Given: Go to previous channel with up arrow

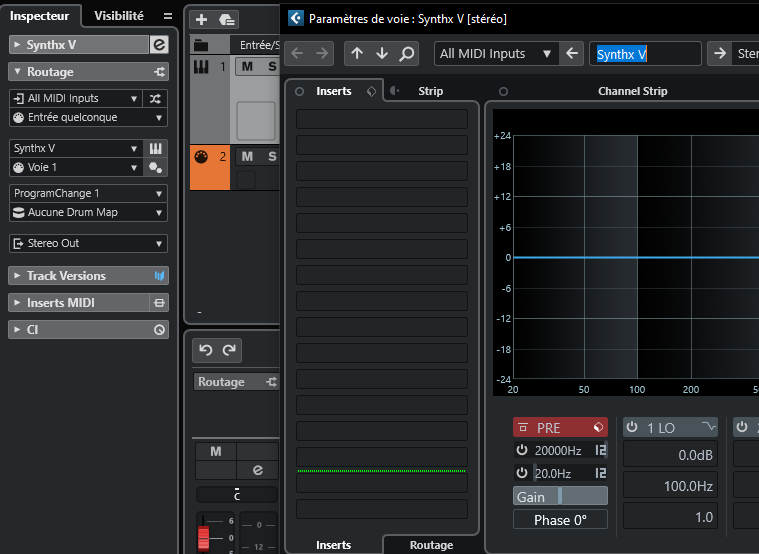Looking at the screenshot, I should coord(357,54).
